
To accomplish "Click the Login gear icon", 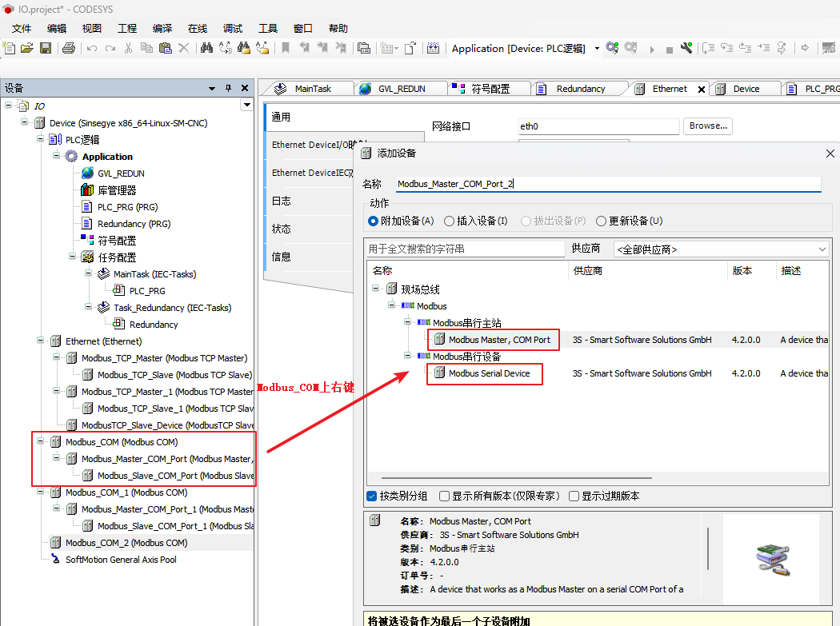I will tap(612, 48).
